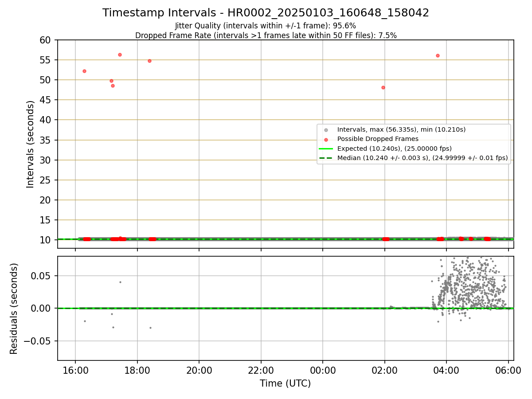The height and width of the screenshot is (399, 532).
Task: Click the '55' tick on intervals axis
Action: tap(46, 60)
